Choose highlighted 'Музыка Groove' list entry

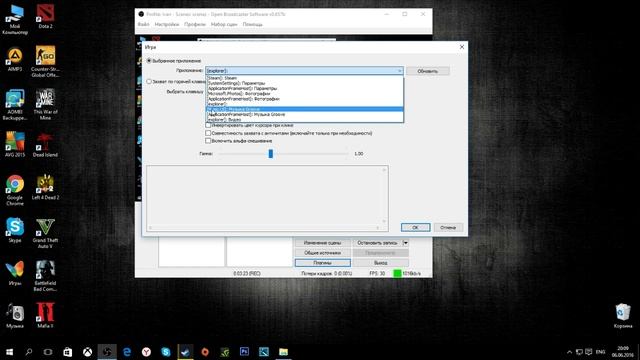click(304, 109)
